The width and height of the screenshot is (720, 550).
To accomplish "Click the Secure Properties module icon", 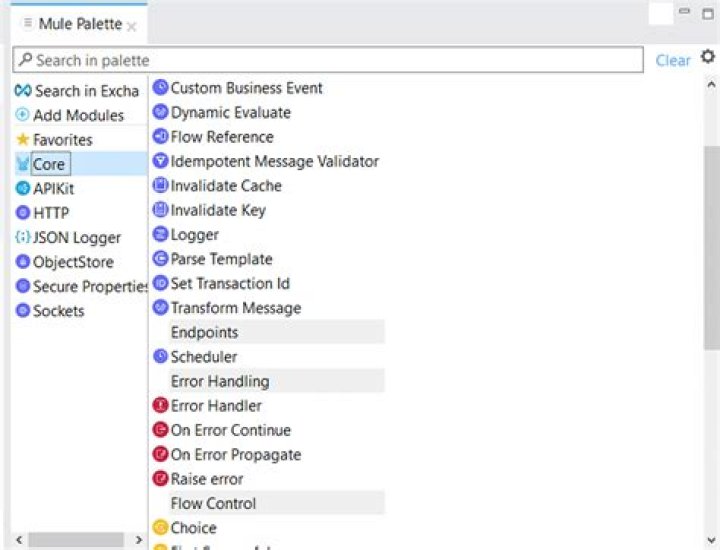I will [x=22, y=286].
